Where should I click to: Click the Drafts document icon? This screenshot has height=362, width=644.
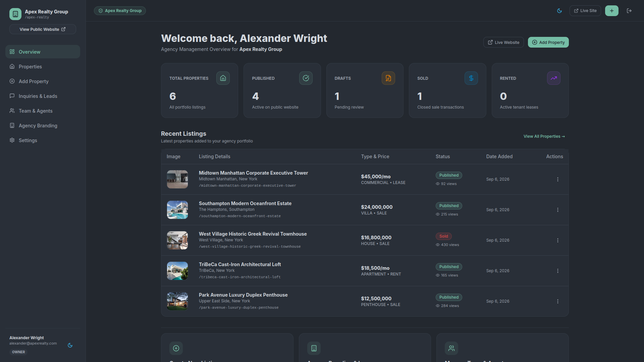(x=388, y=78)
